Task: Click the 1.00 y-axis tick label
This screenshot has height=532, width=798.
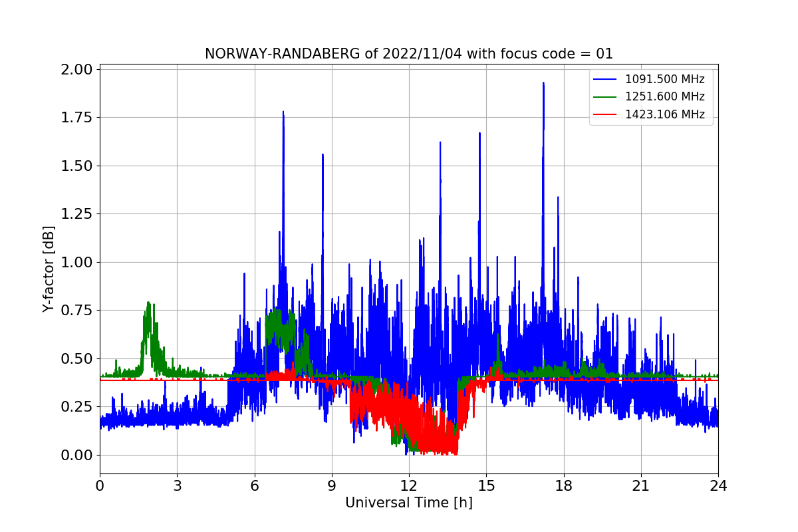Action: 78,263
